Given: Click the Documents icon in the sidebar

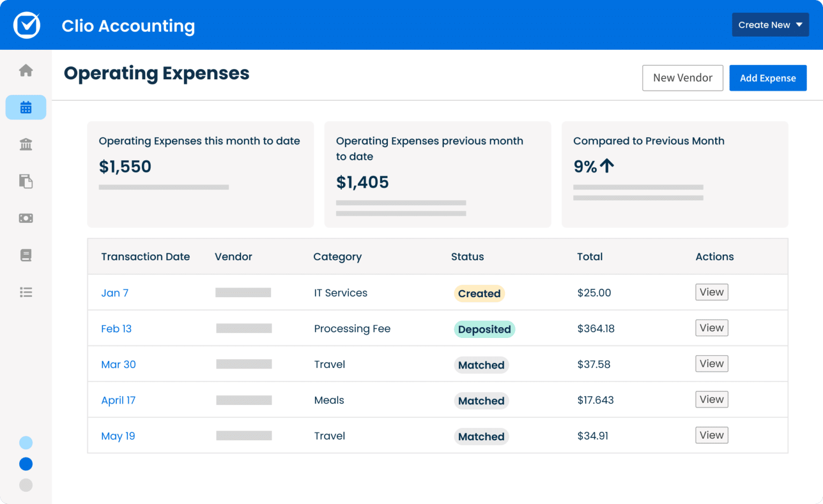Looking at the screenshot, I should click(26, 181).
